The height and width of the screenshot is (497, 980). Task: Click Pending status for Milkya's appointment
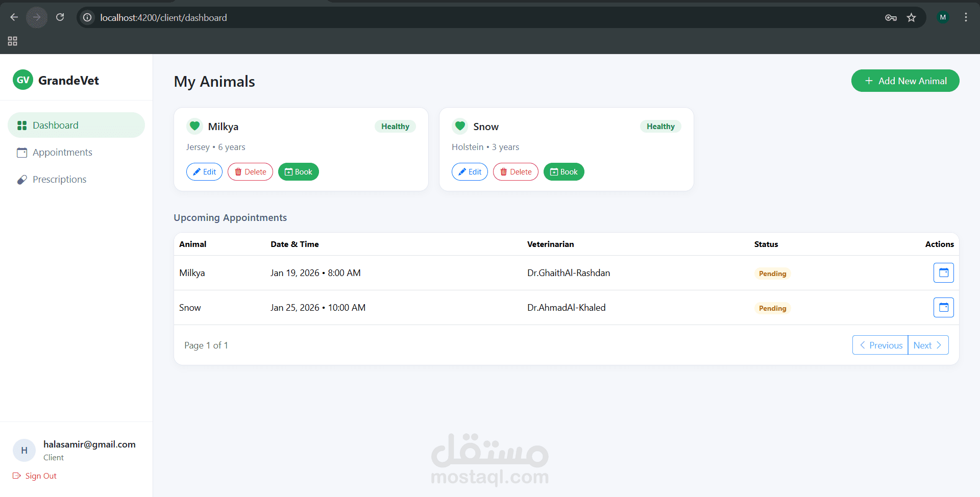(772, 274)
